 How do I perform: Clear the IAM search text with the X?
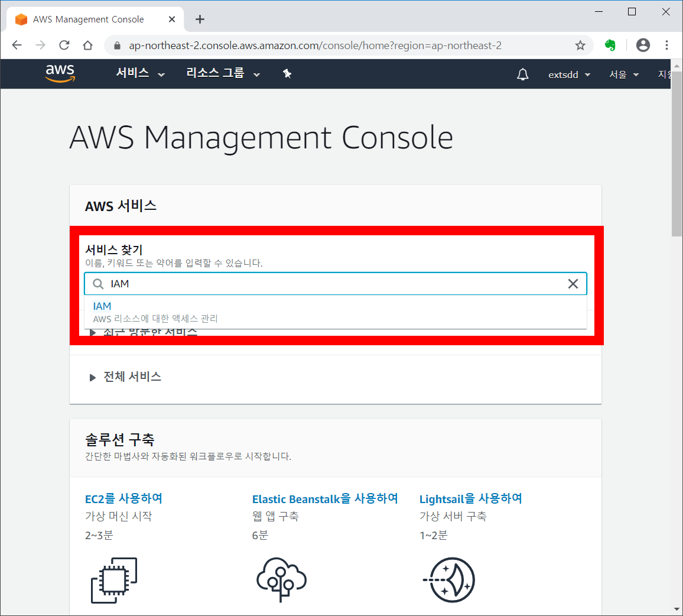pos(573,284)
